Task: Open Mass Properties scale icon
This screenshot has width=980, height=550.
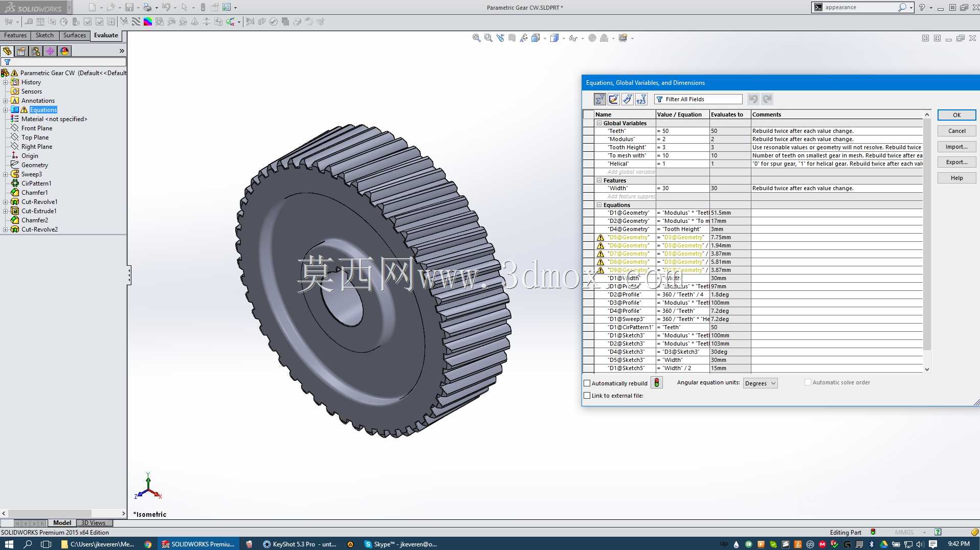Action: [40, 21]
